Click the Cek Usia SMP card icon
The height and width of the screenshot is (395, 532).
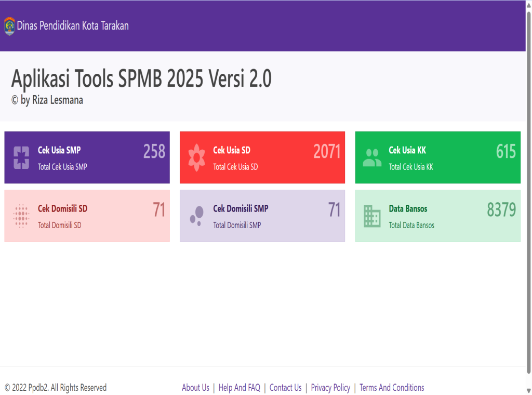pos(21,157)
